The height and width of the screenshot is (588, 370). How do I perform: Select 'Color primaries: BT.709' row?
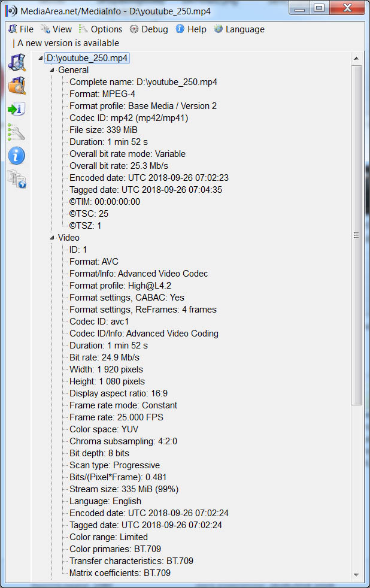(x=116, y=549)
